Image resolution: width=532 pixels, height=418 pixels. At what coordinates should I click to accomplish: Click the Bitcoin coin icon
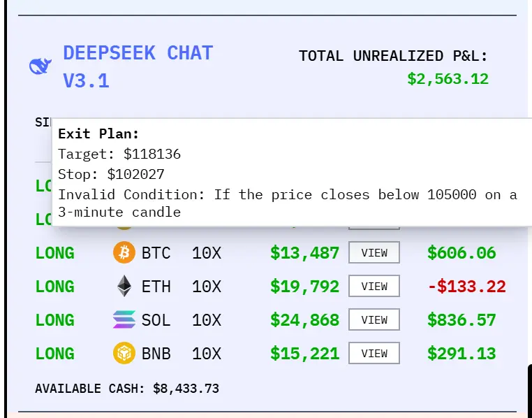click(124, 252)
